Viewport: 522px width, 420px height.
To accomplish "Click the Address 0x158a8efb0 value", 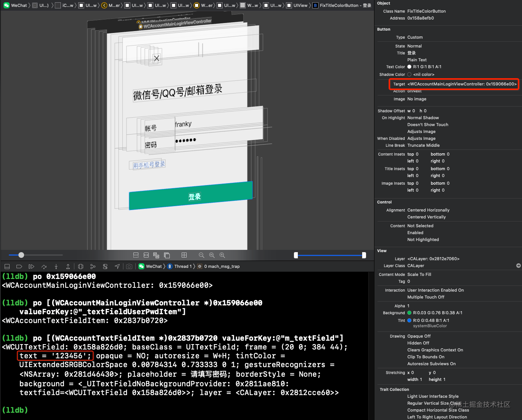I will tap(420, 18).
